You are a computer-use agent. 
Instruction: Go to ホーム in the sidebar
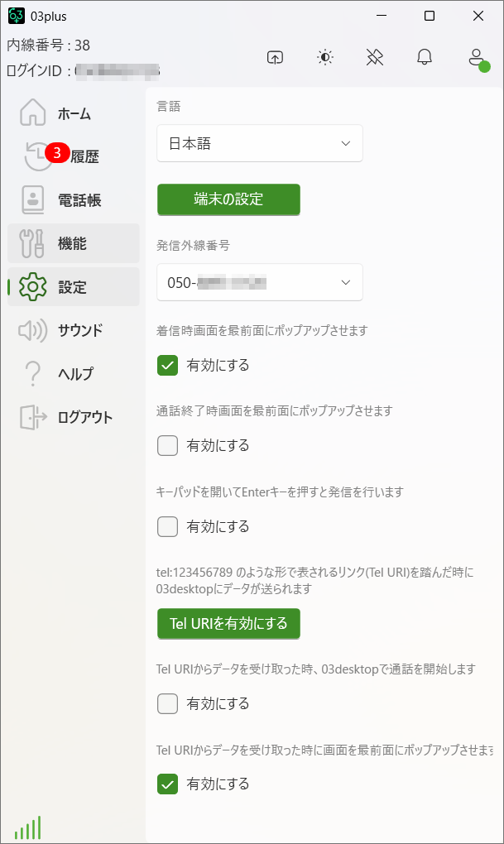tap(73, 113)
